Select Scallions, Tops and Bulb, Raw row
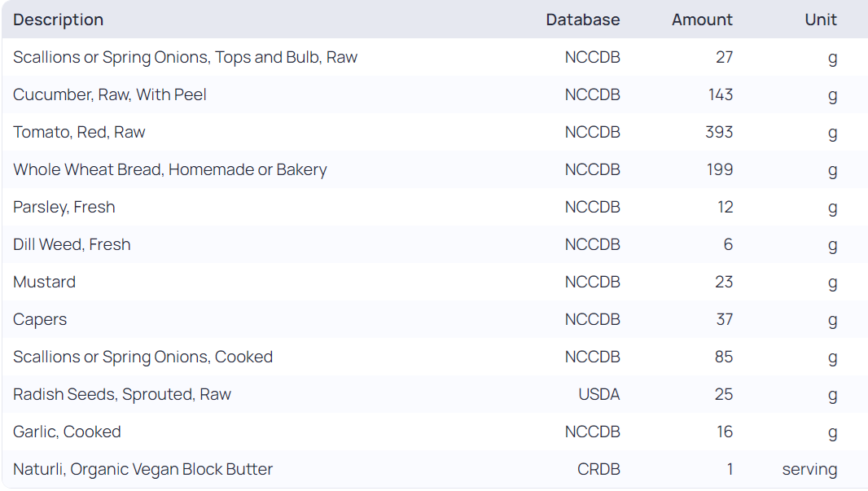This screenshot has height=491, width=868. [x=185, y=57]
